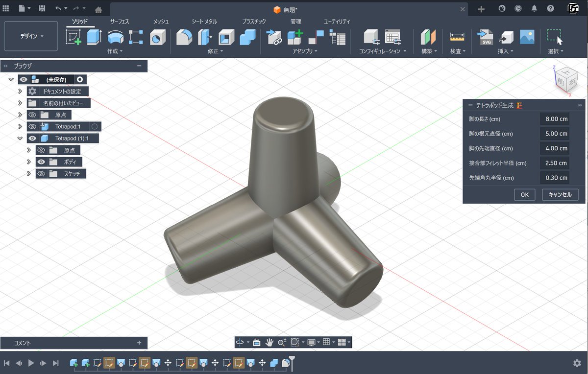The image size is (588, 374).
Task: Open the Data Panel grid icon
Action: (x=6, y=9)
